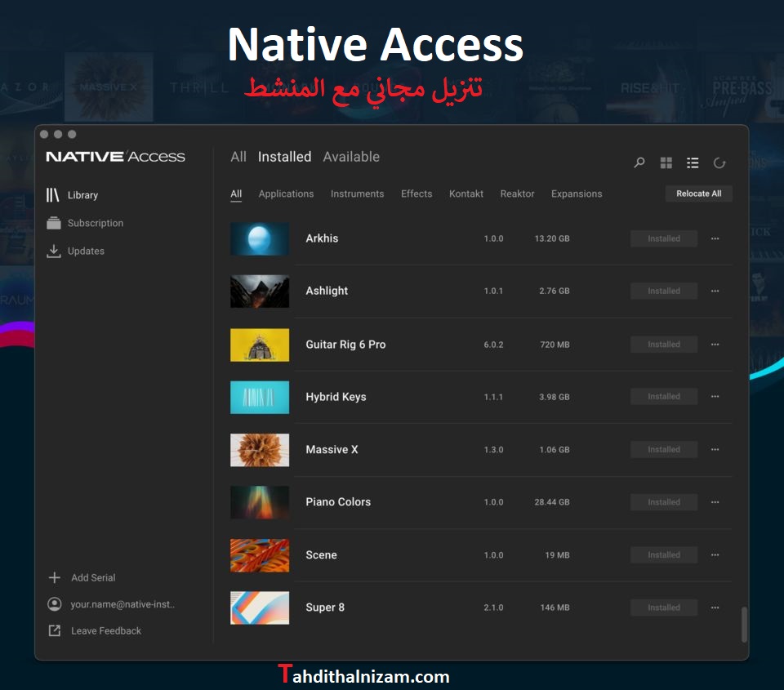Select the Guitar Rig 6 Pro name
Screen dimensions: 784x690
(345, 345)
